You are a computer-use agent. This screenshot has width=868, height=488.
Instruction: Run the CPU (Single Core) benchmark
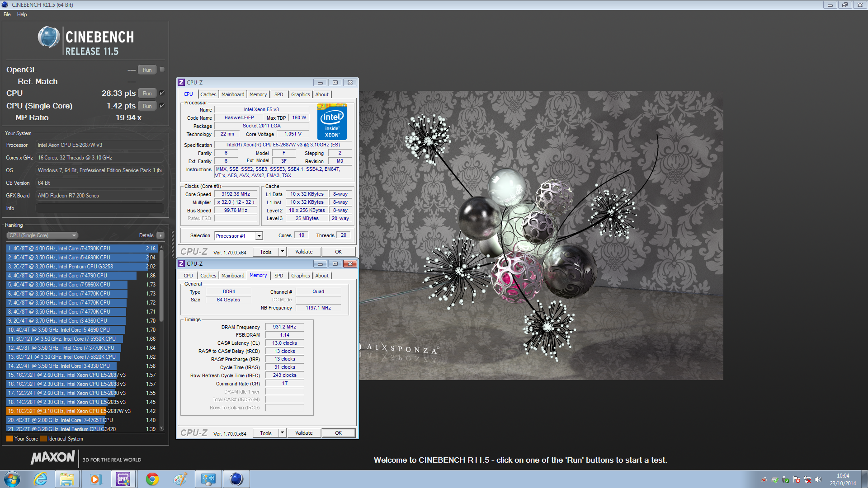click(147, 106)
